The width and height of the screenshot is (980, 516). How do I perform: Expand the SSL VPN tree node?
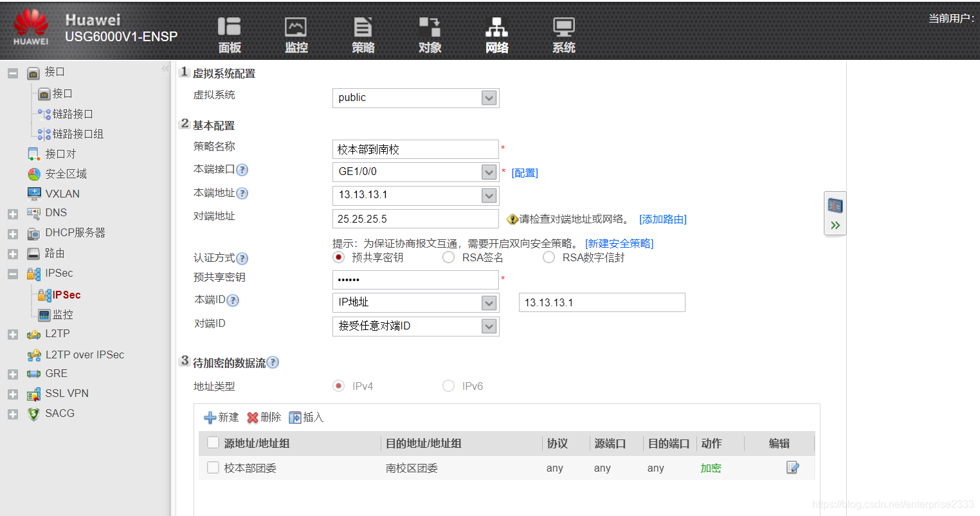tap(12, 394)
